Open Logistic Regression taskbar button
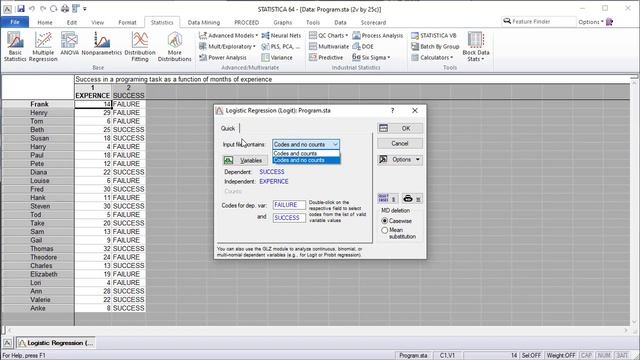Image resolution: width=640 pixels, height=360 pixels. point(56,343)
